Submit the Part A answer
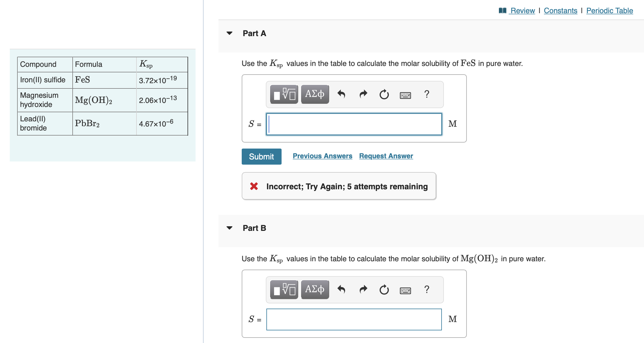Image resolution: width=644 pixels, height=343 pixels. tap(261, 156)
